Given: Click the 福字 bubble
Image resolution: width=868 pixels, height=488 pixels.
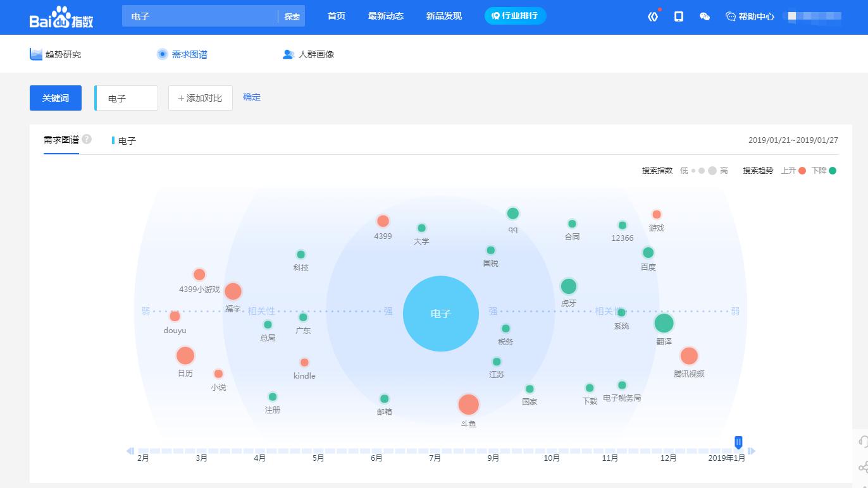Looking at the screenshot, I should [x=233, y=291].
